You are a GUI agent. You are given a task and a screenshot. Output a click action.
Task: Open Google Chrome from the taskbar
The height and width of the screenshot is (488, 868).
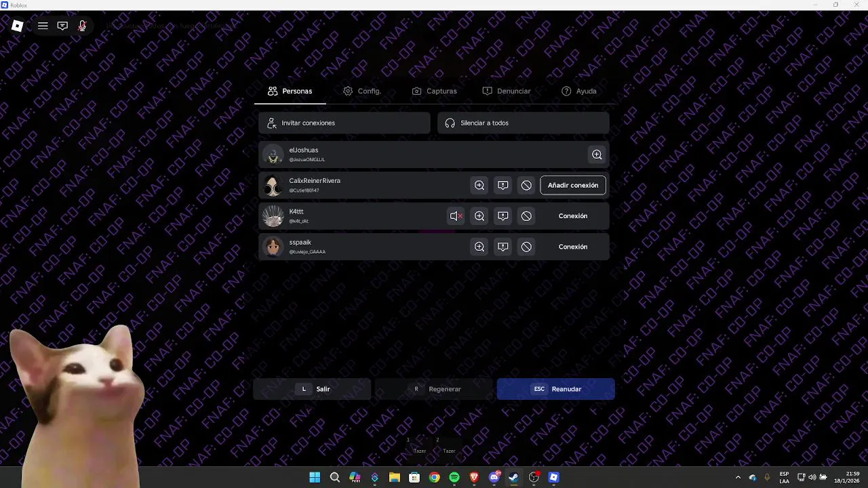[x=434, y=477]
